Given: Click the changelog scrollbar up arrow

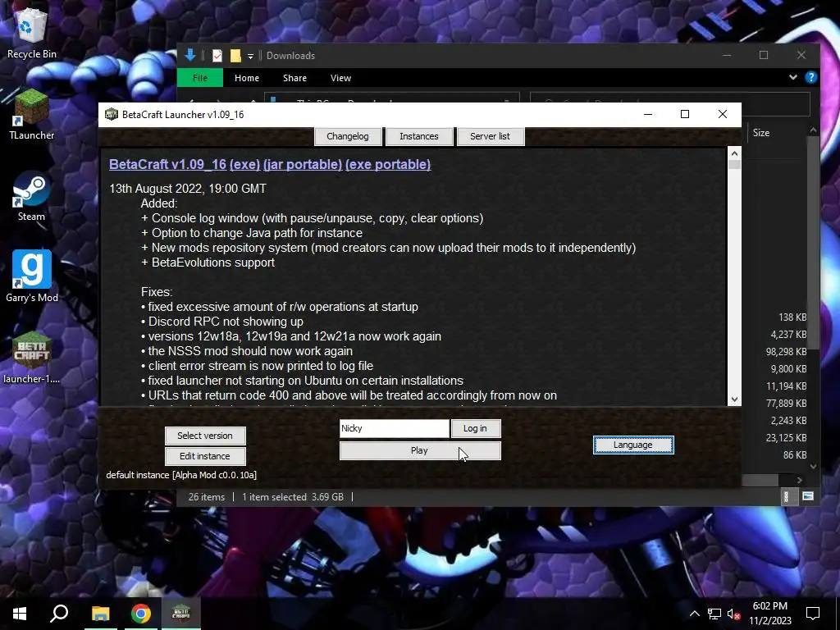Looking at the screenshot, I should coord(734,153).
